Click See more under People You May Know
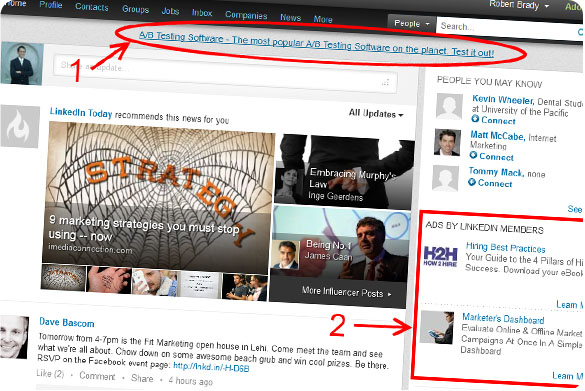The width and height of the screenshot is (585, 391). [575, 209]
